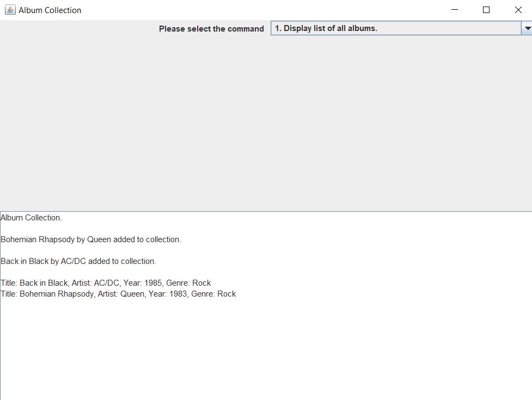The width and height of the screenshot is (532, 400).
Task: Click the 'Title: Bohemian Rhapsody' entry row
Action: [x=118, y=293]
